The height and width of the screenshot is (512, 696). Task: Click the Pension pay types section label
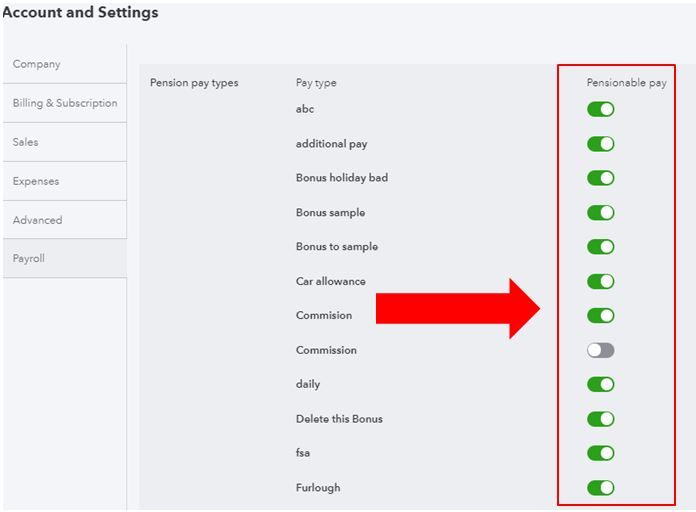194,83
